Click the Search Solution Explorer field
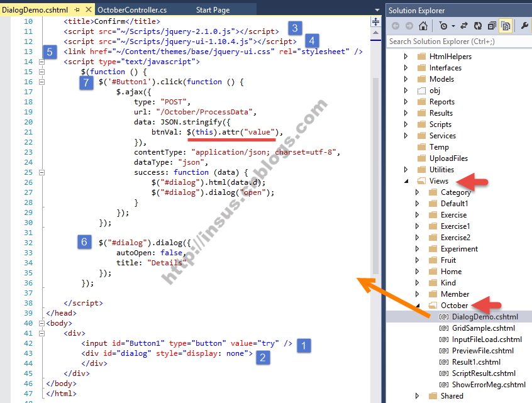 coord(459,41)
